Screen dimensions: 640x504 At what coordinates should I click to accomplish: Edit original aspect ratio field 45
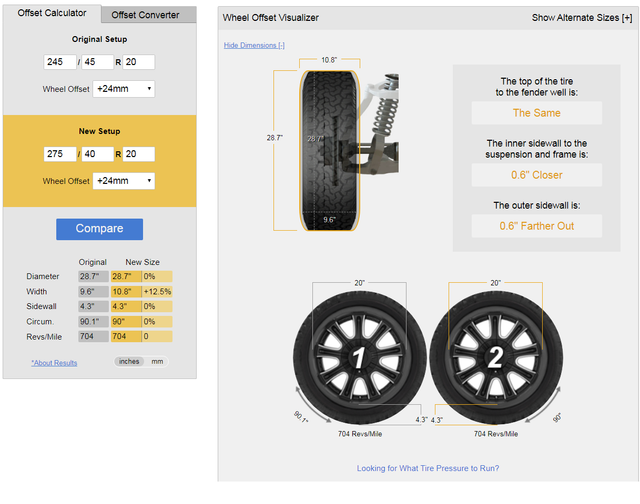[98, 62]
